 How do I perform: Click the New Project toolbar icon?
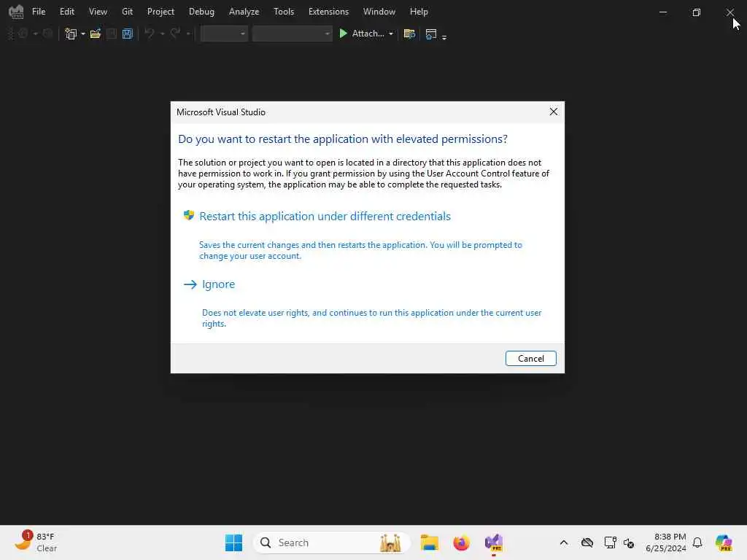pyautogui.click(x=71, y=34)
